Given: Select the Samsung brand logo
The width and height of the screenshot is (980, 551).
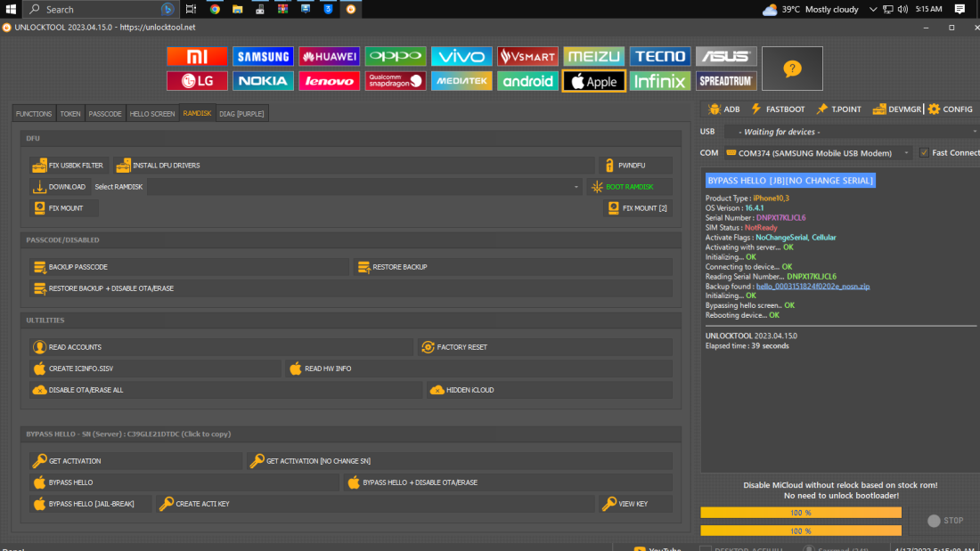Looking at the screenshot, I should coord(263,57).
